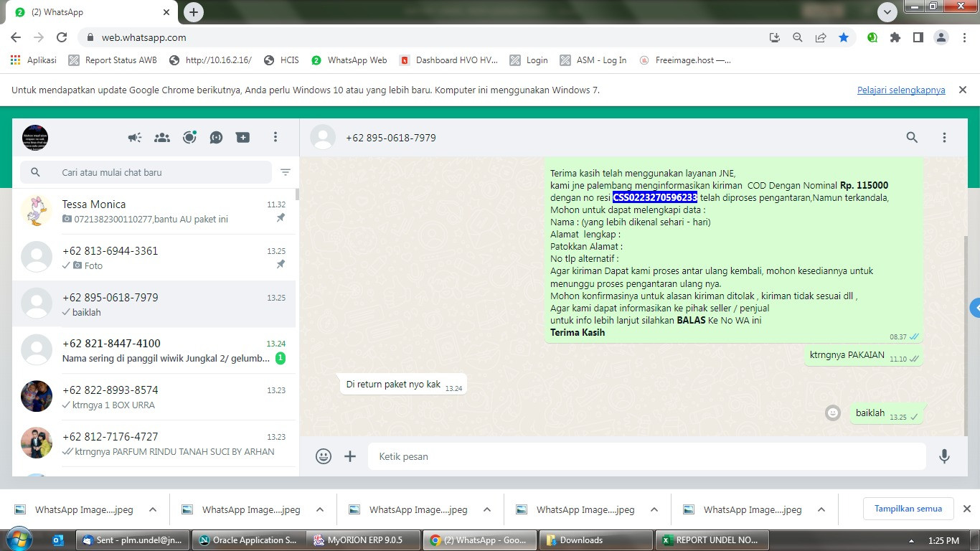Image resolution: width=980 pixels, height=551 pixels.
Task: Open the Tessa Monica chat
Action: 154,211
